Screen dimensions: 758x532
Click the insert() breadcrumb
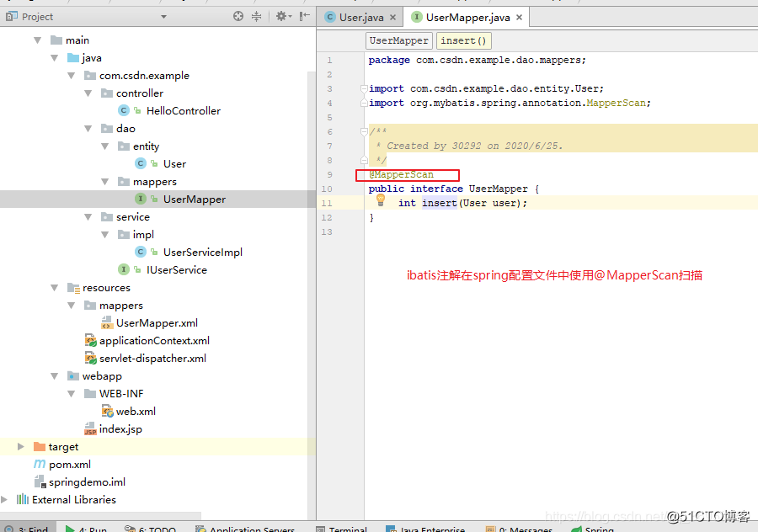[x=463, y=40]
